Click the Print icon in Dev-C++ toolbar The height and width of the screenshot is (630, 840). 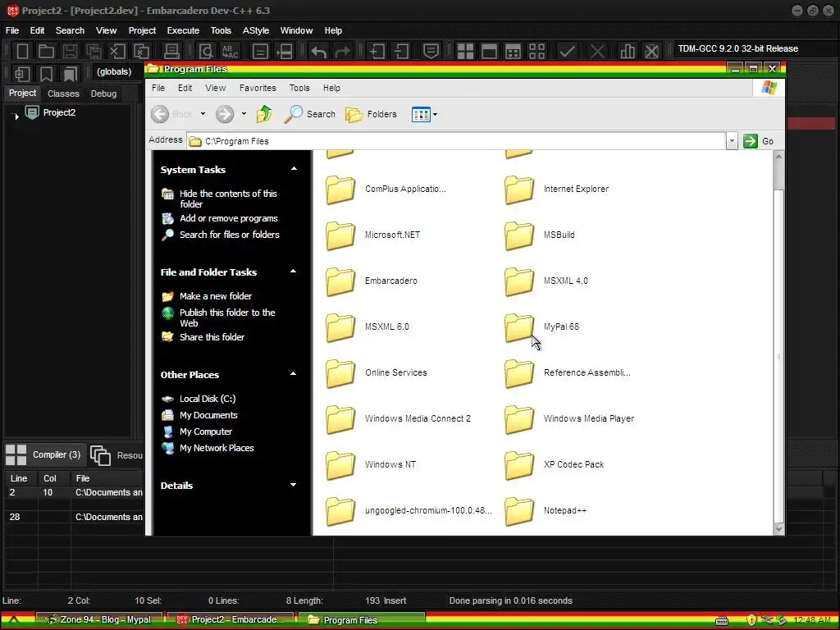point(171,52)
